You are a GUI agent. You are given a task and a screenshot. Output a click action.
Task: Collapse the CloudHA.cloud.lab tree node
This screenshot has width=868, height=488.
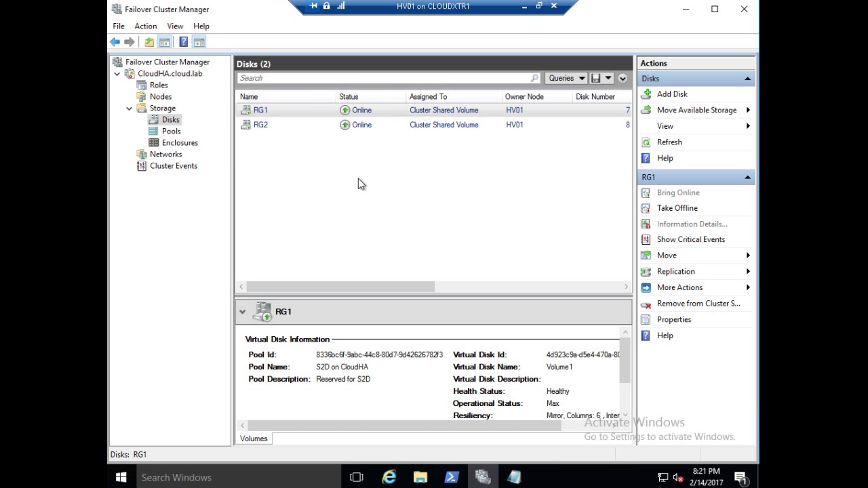tap(117, 73)
